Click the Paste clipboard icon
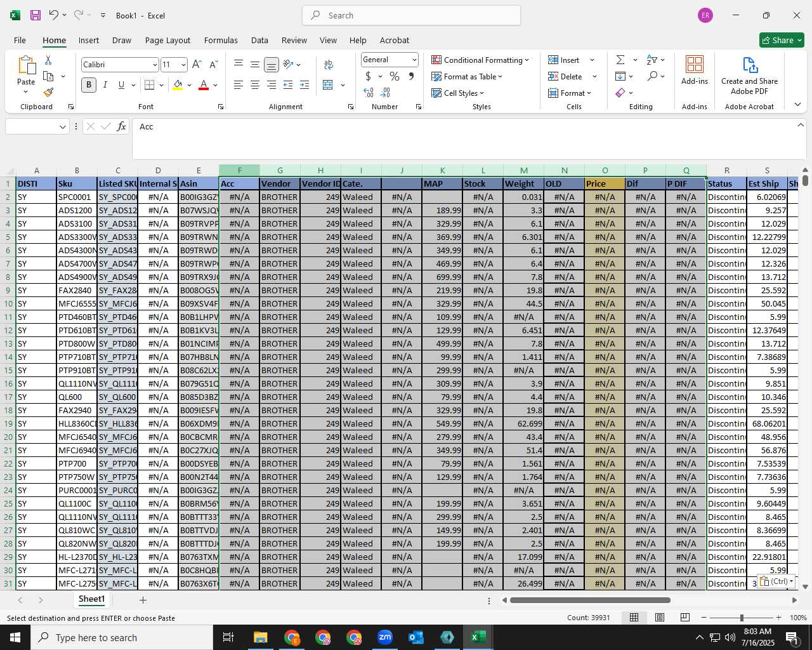 [26, 65]
